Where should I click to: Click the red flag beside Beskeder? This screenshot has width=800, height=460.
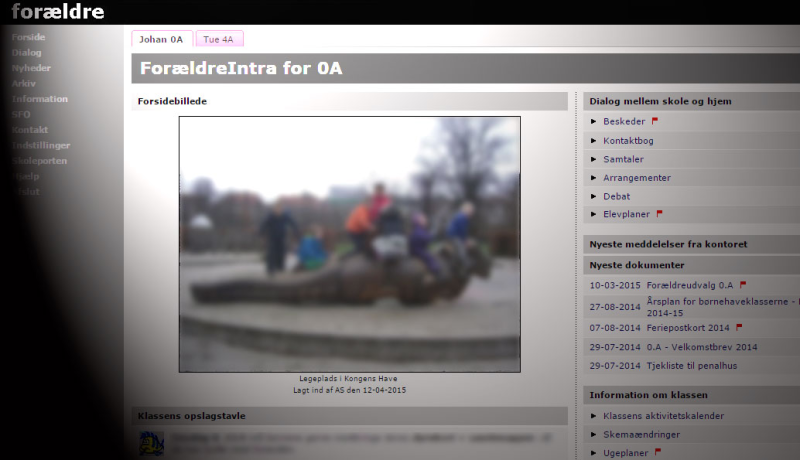(x=655, y=121)
